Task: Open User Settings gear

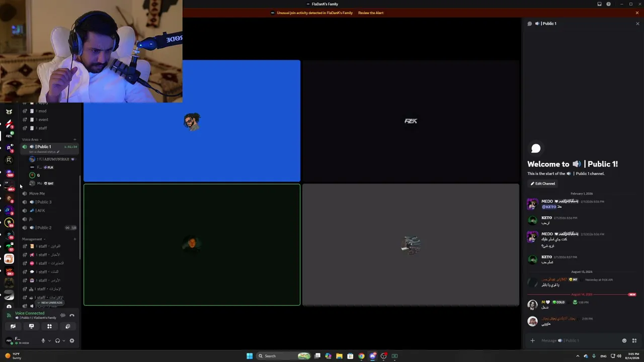Action: 72,341
